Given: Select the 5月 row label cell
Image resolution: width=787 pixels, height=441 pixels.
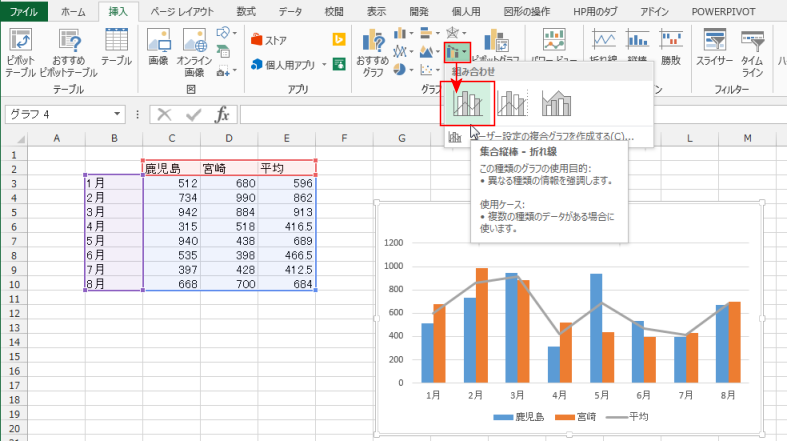Looking at the screenshot, I should (x=114, y=241).
